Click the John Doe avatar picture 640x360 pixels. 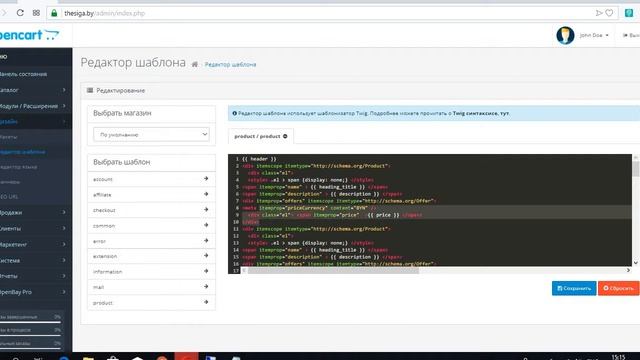point(565,36)
